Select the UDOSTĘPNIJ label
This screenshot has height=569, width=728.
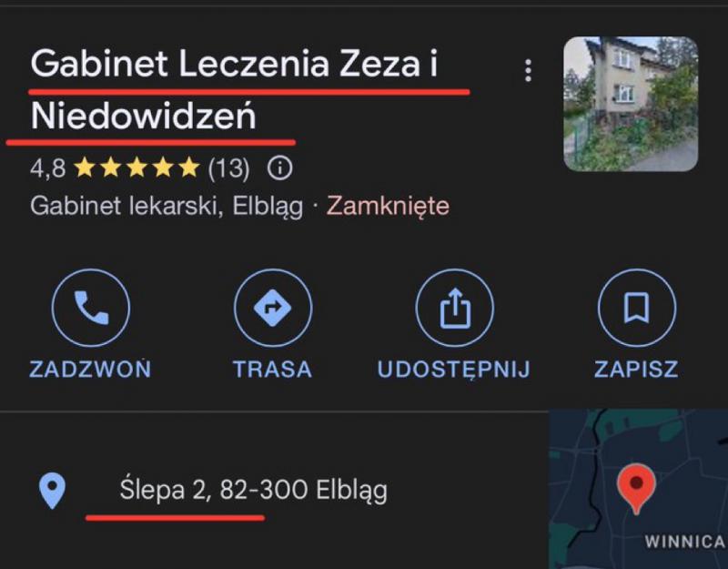(x=454, y=370)
